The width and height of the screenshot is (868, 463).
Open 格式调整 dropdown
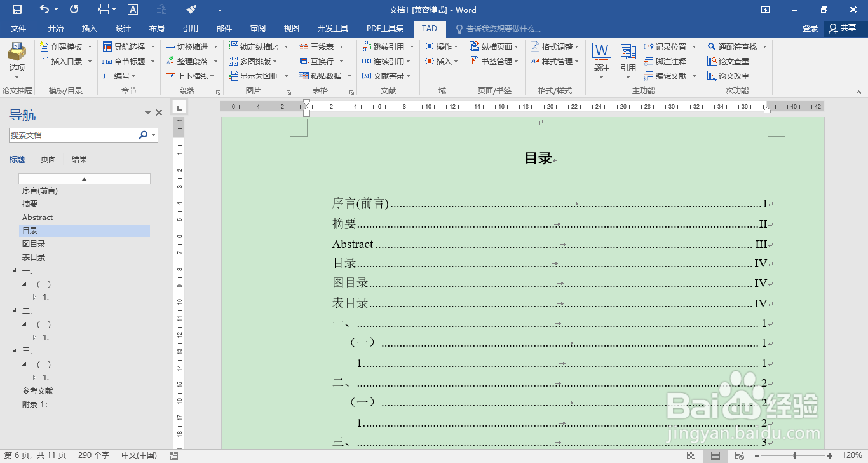(577, 47)
